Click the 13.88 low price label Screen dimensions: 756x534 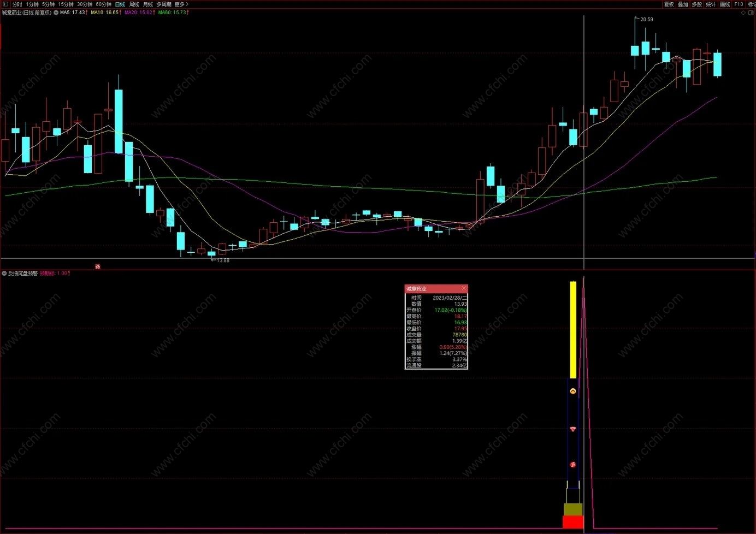(x=223, y=260)
